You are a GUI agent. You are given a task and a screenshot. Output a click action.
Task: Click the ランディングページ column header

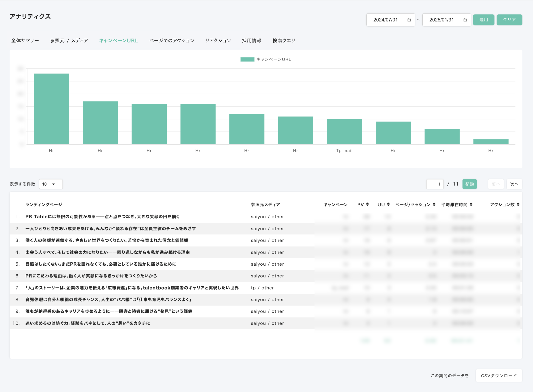pyautogui.click(x=44, y=205)
